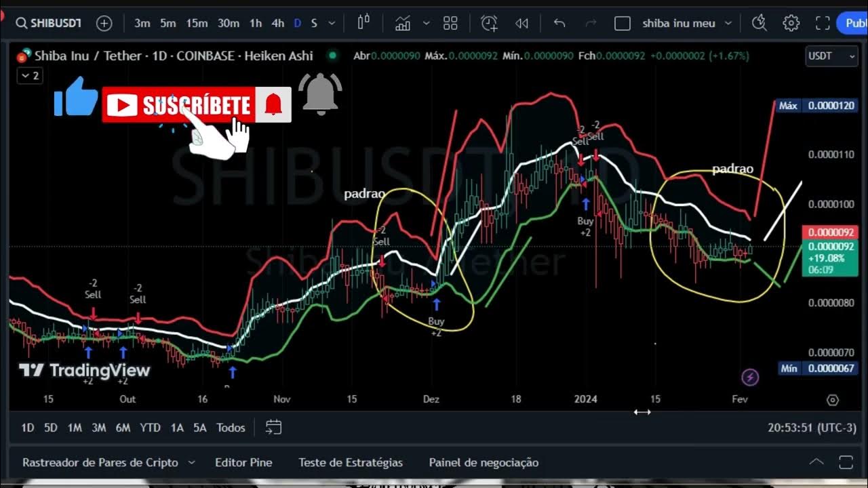This screenshot has height=488, width=868.
Task: Select the 5m timeframe
Action: click(168, 23)
